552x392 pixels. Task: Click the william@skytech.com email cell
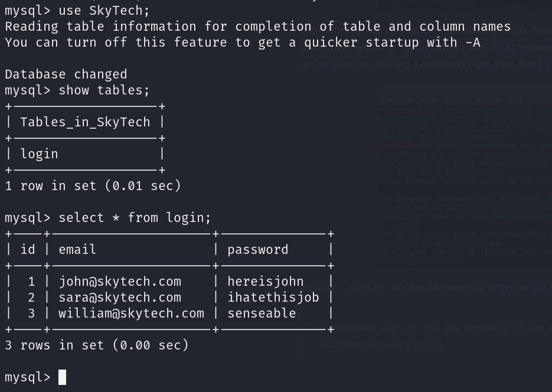[x=131, y=313]
